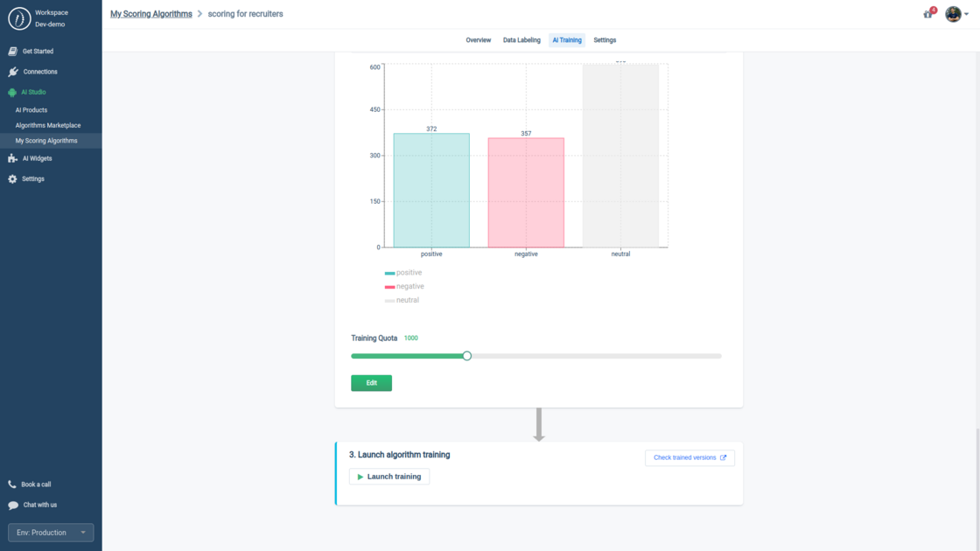
Task: Click the 357 value above negative bar
Action: 526,134
